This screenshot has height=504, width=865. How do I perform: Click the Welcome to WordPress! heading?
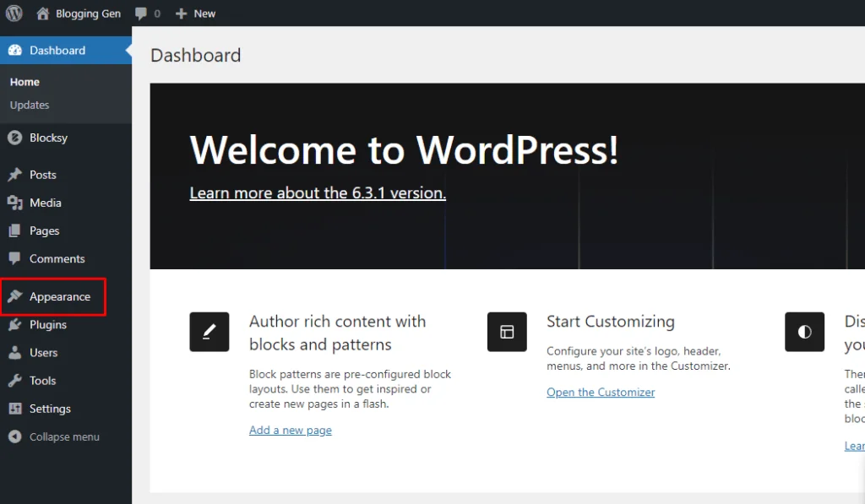click(x=404, y=150)
